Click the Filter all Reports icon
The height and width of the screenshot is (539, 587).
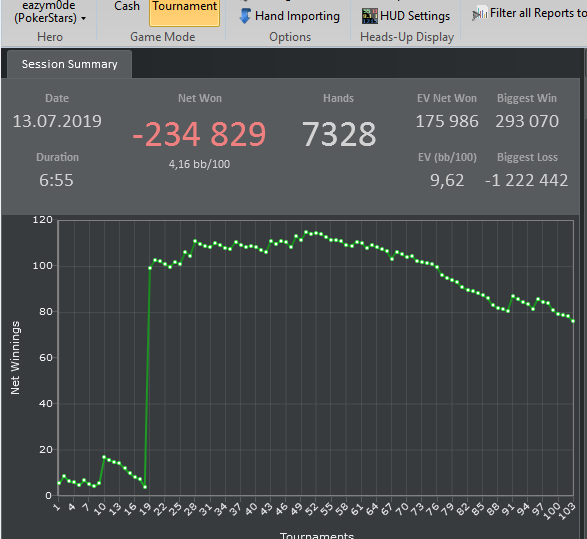point(480,13)
